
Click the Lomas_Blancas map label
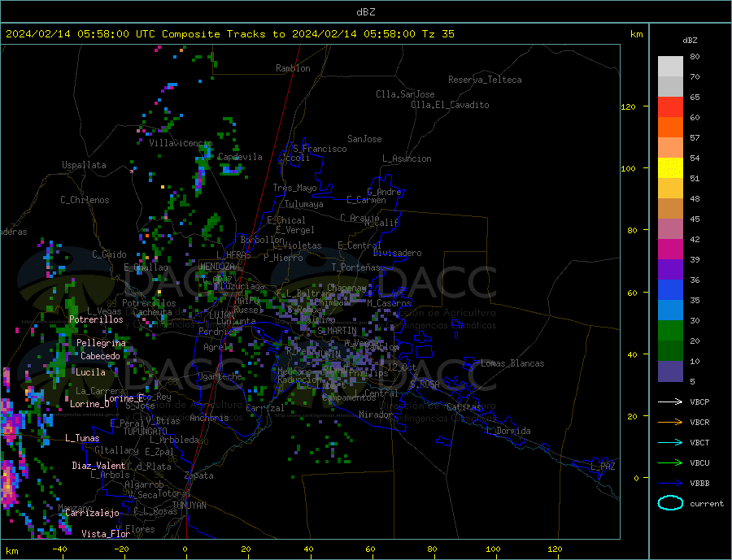[512, 363]
